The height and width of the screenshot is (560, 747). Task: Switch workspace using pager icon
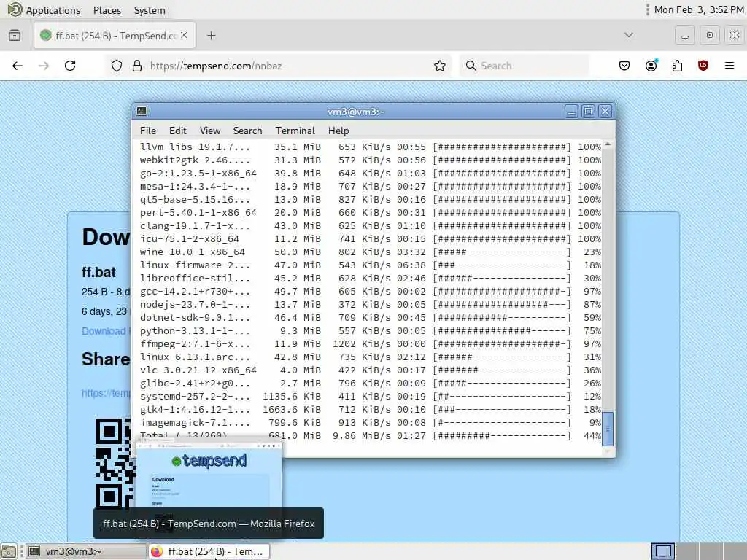(x=663, y=551)
